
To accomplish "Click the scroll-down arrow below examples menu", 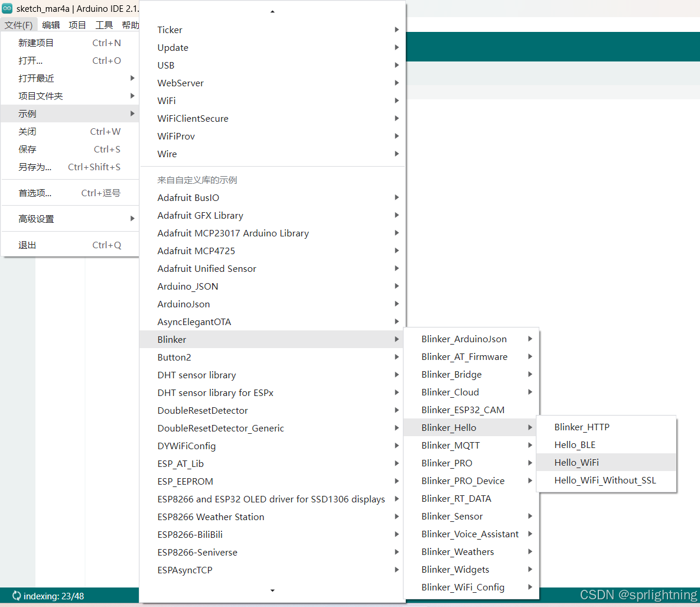I will (x=272, y=590).
